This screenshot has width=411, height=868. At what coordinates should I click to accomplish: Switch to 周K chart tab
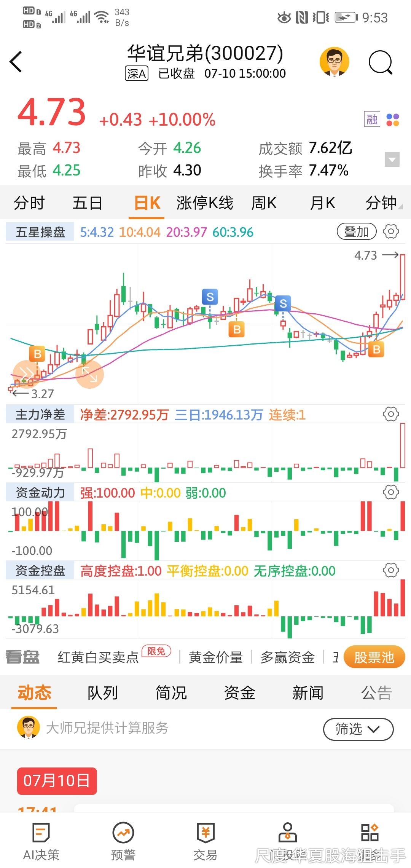(x=264, y=203)
